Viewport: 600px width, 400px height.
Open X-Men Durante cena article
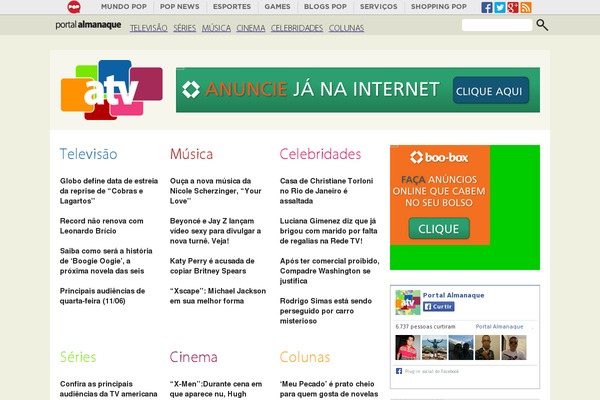216,389
